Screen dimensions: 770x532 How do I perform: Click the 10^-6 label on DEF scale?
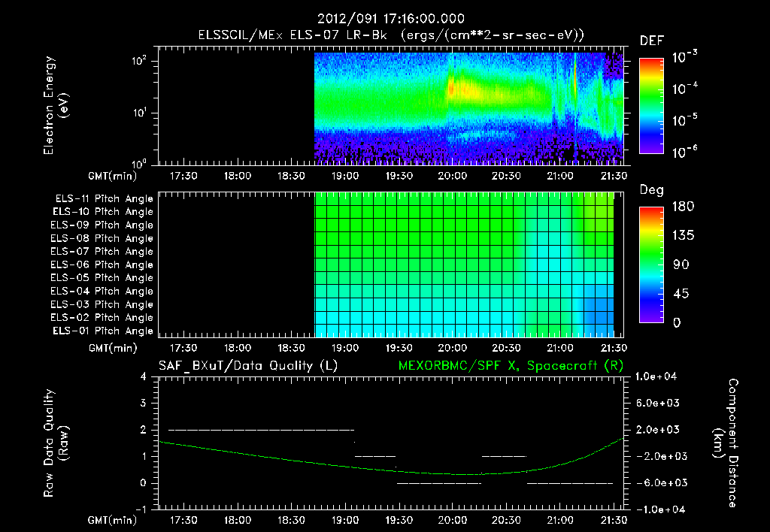click(684, 152)
